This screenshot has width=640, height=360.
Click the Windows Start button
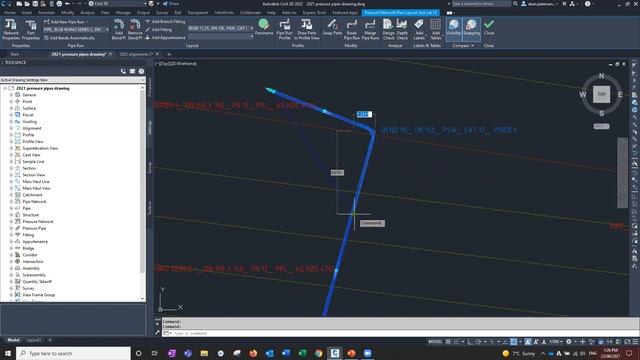coord(8,353)
